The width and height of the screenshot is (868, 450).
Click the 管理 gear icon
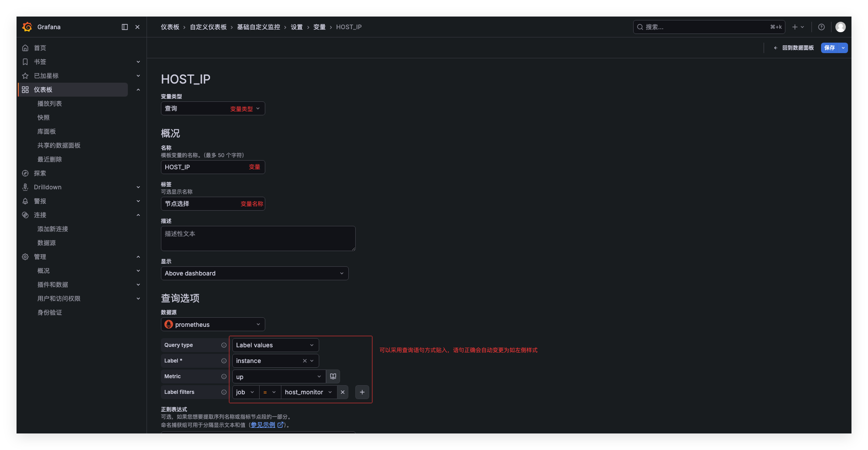pos(25,257)
